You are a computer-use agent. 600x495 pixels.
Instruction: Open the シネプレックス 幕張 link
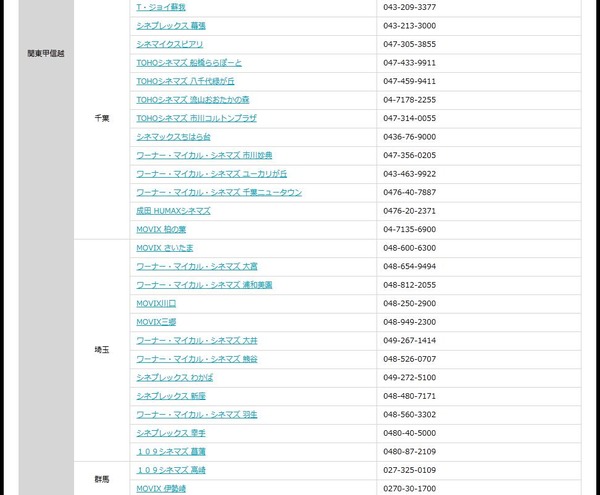pyautogui.click(x=171, y=26)
